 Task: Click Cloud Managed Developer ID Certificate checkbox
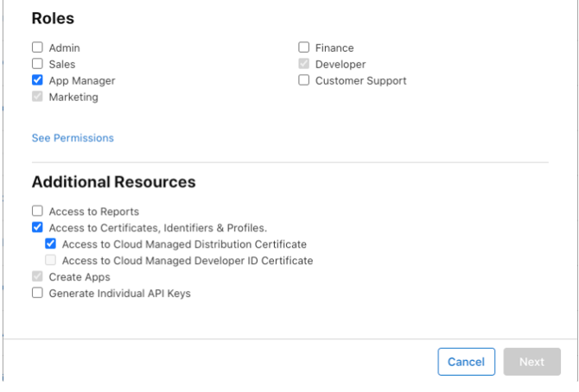[51, 260]
